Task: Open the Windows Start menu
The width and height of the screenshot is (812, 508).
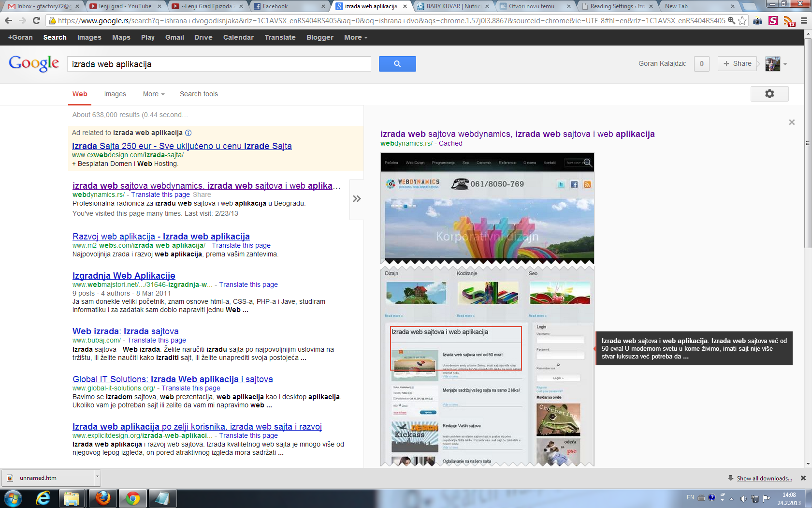Action: pos(13,498)
